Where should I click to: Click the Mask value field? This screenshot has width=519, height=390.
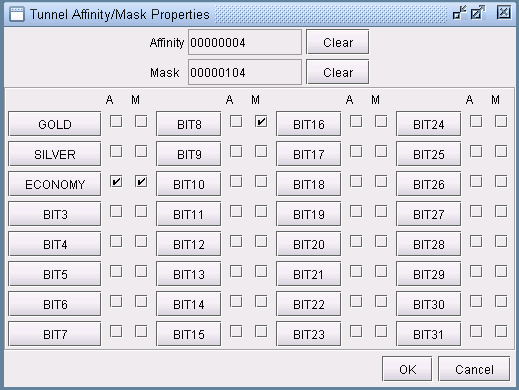245,72
